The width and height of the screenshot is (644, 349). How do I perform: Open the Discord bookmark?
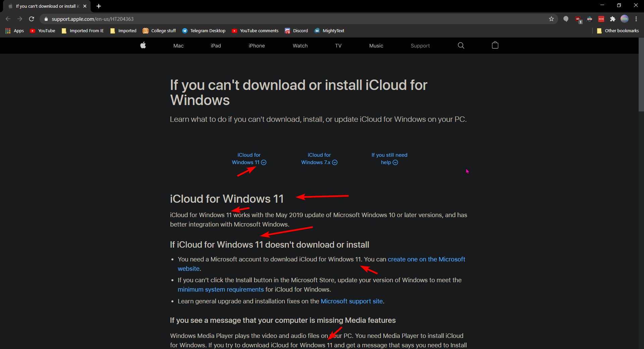click(x=296, y=31)
